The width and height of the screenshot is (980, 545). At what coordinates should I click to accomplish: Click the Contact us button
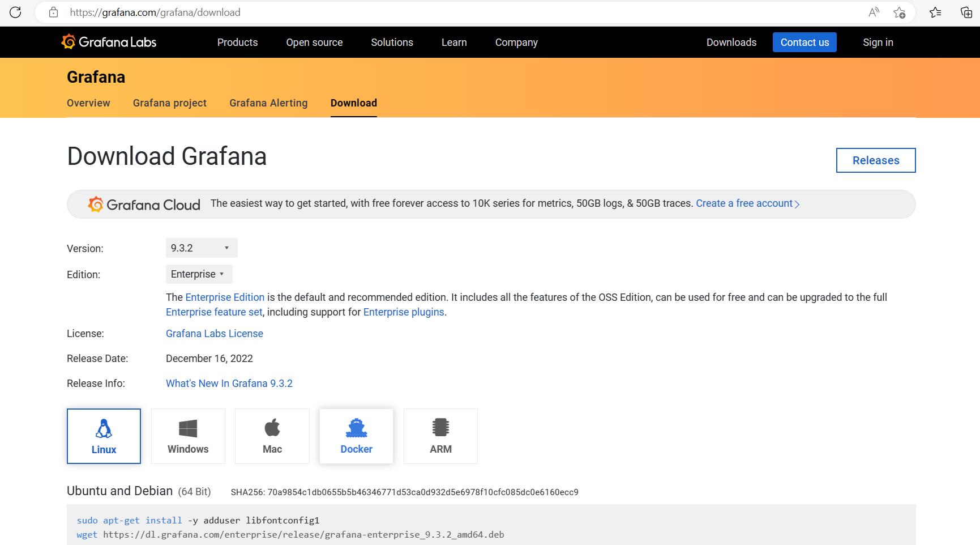pos(804,42)
